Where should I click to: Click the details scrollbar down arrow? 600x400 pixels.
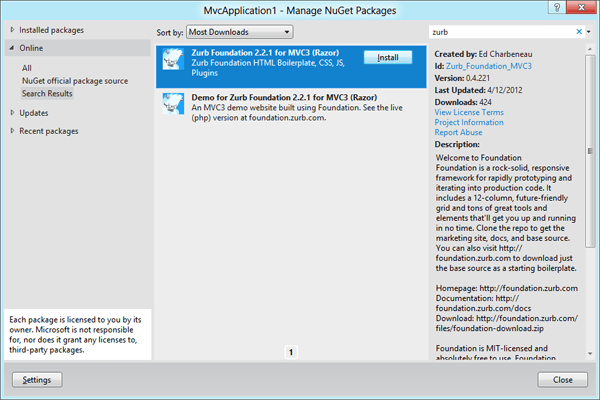(x=590, y=354)
